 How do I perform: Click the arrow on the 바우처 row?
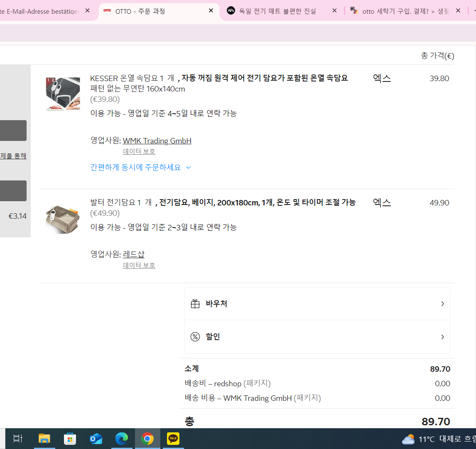[443, 304]
